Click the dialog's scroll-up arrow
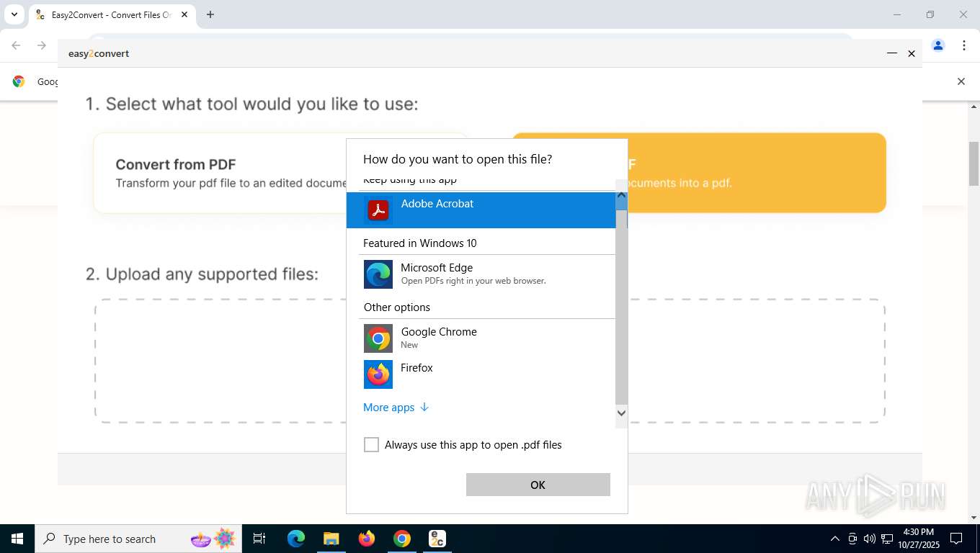This screenshot has width=980, height=553. point(621,196)
